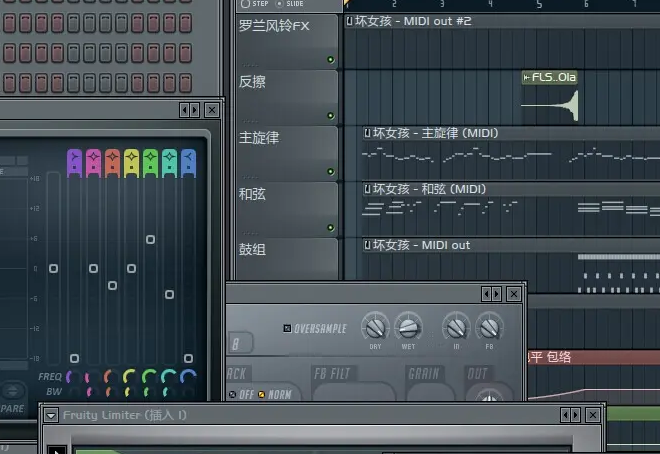Select the 主旋律 track header
Screen dimensions: 660x454
coord(287,153)
